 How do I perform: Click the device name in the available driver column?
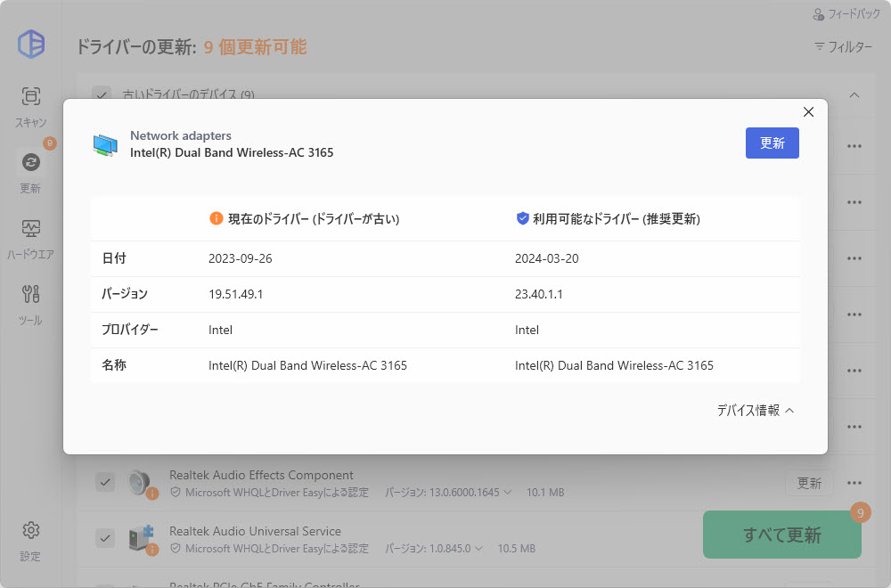point(614,365)
